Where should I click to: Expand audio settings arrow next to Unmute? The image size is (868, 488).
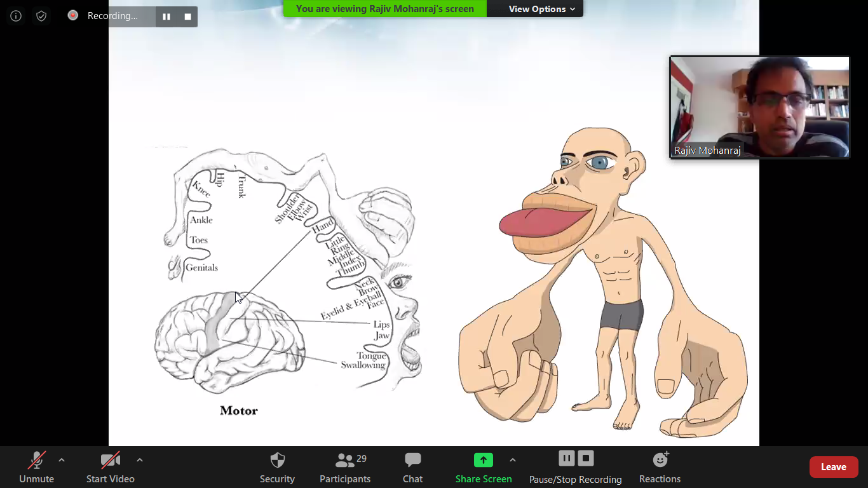62,460
